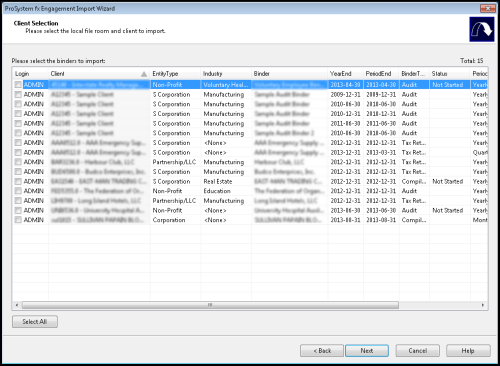This screenshot has height=366, width=500.
Task: Click the Select All button
Action: tap(35, 322)
